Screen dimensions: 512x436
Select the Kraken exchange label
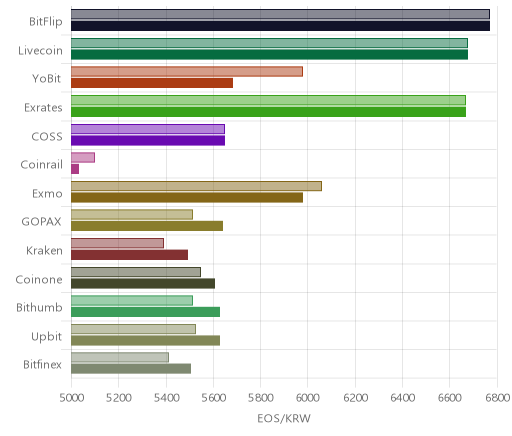(44, 250)
